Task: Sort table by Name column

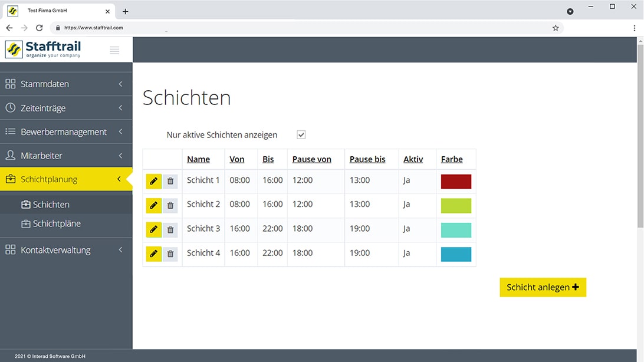Action: (x=198, y=159)
